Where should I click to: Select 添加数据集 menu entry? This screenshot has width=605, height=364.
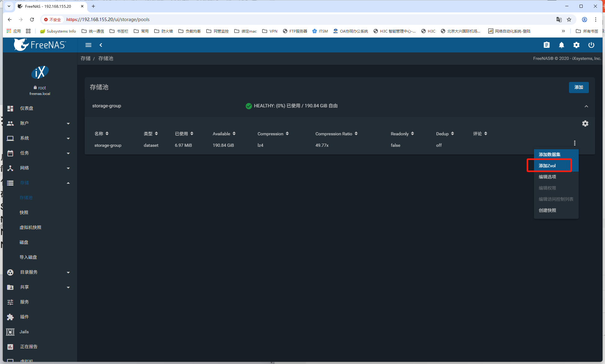coord(549,155)
